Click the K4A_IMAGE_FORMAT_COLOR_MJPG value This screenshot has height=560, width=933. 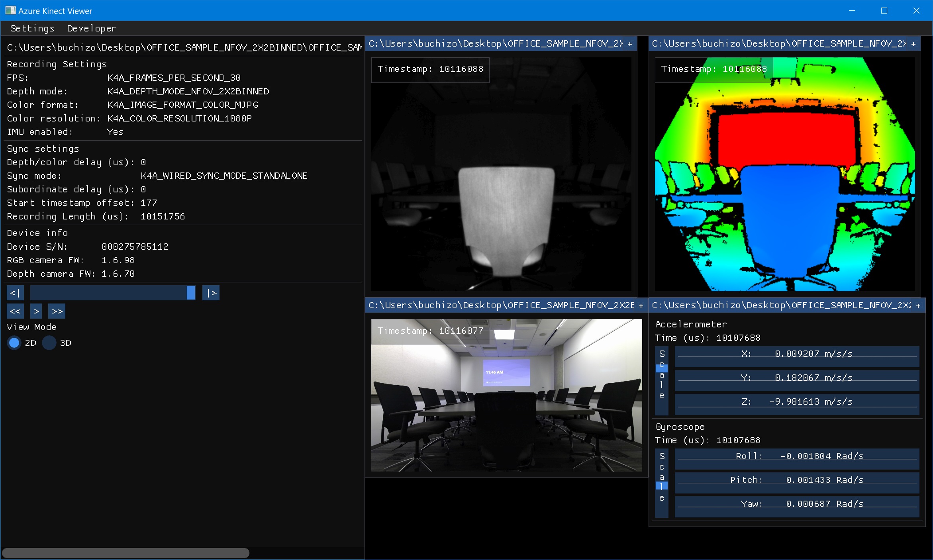(x=182, y=105)
